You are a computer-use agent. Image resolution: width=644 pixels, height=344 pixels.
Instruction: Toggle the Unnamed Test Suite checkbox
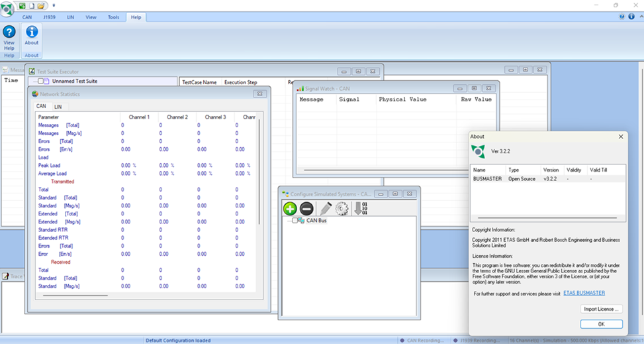point(40,81)
